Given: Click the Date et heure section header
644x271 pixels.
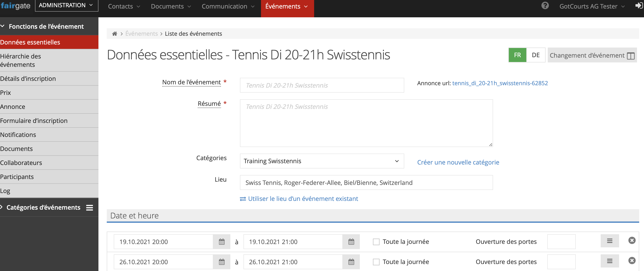Looking at the screenshot, I should point(373,216).
